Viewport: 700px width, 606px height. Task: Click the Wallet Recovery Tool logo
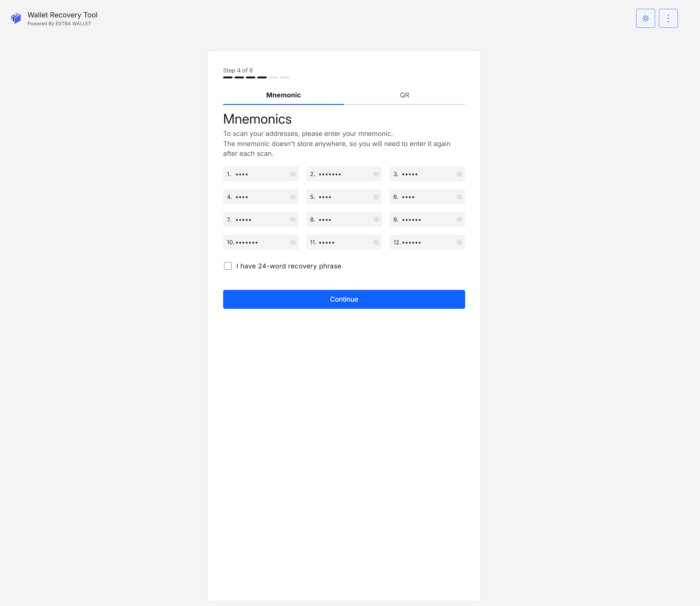[x=16, y=18]
